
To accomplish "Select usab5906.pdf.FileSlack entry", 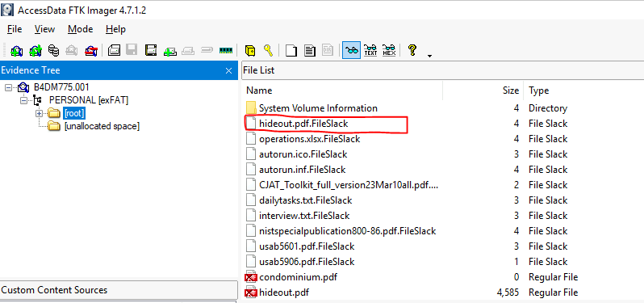I will [307, 262].
